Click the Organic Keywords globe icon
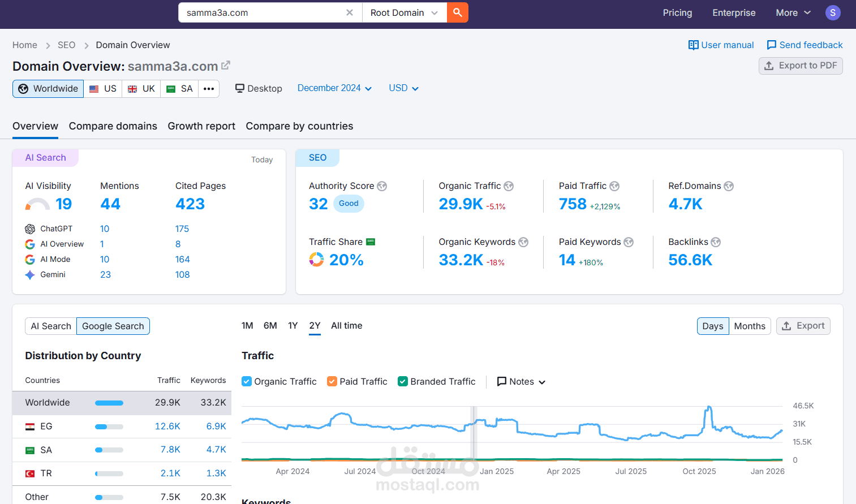The height and width of the screenshot is (504, 856). [x=523, y=242]
